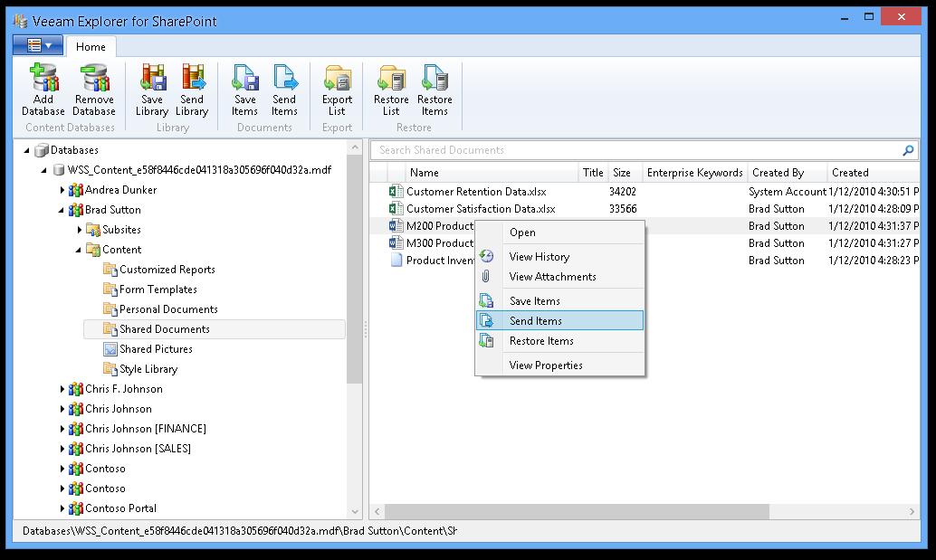936x560 pixels.
Task: Click the Save Items ribbon icon
Action: [244, 78]
